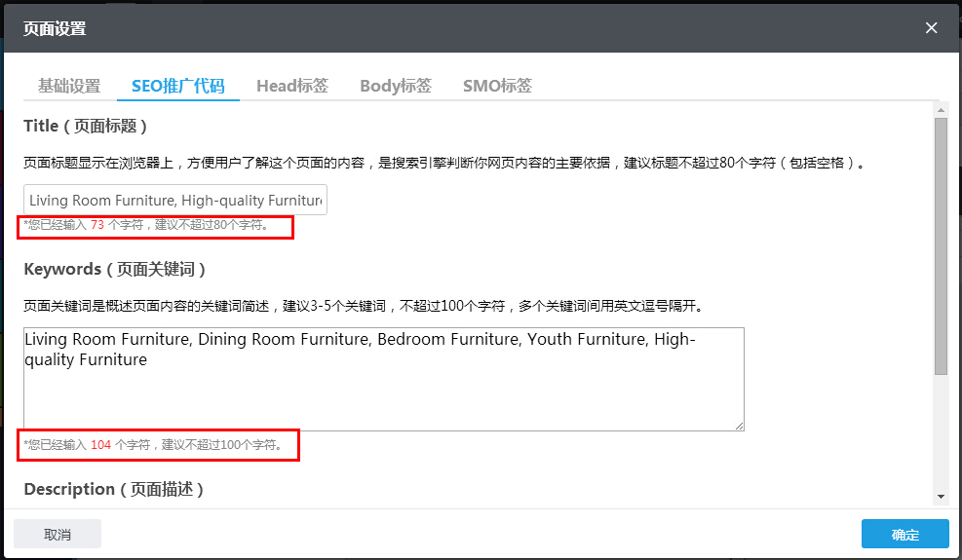Viewport: 962px width, 560px height.
Task: Grab the Keywords textarea resize handle
Action: [739, 425]
